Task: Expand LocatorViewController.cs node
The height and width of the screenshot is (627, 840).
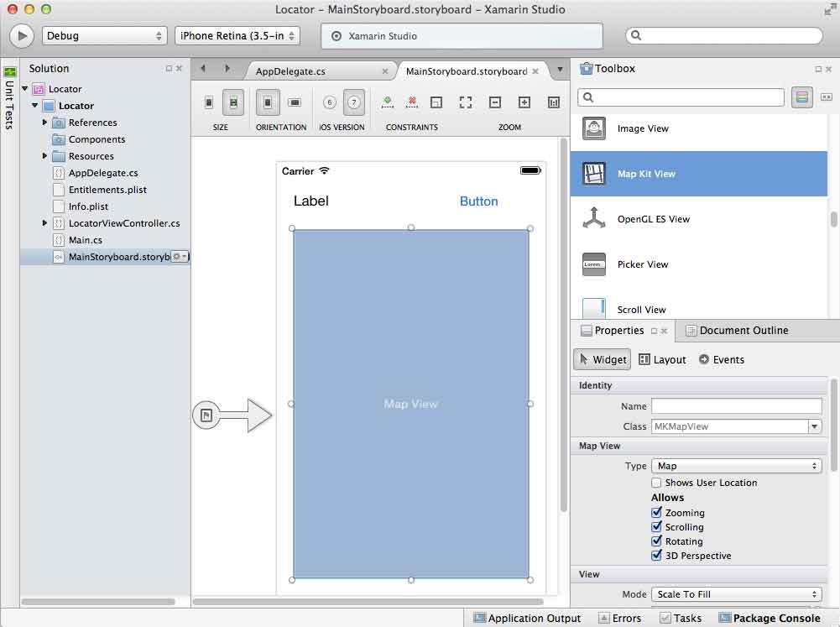Action: [45, 223]
